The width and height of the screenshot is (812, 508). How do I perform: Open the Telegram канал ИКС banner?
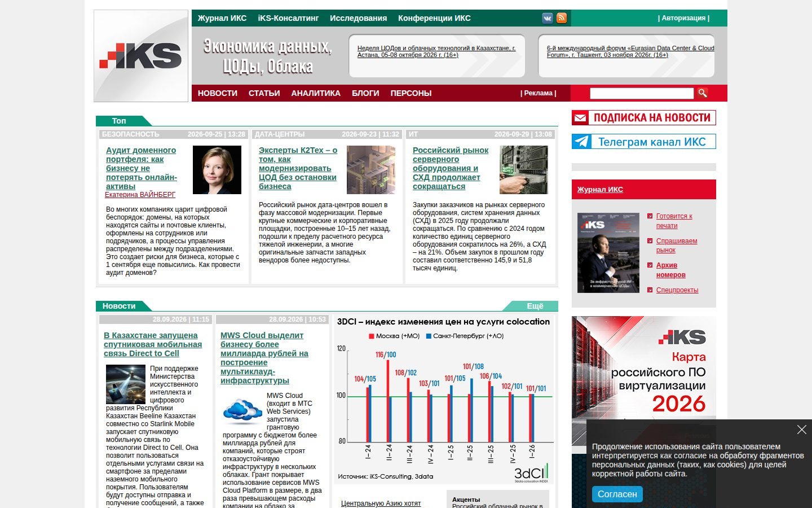[644, 142]
